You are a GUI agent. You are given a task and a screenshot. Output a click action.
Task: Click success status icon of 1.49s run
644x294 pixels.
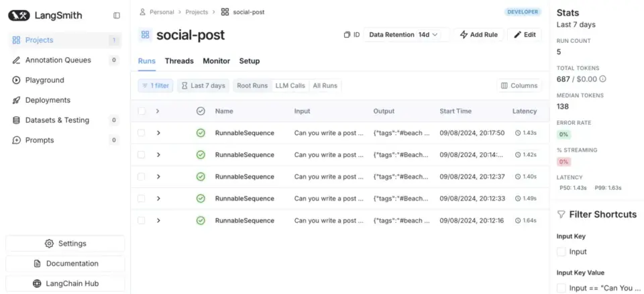(x=201, y=199)
